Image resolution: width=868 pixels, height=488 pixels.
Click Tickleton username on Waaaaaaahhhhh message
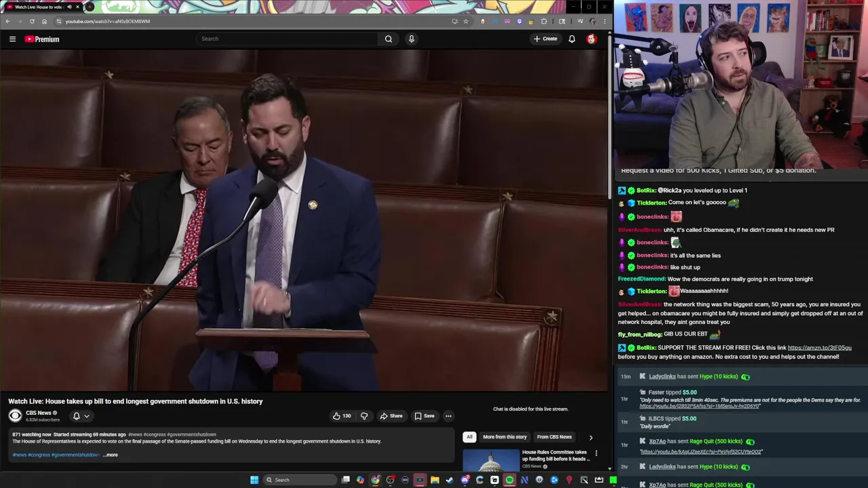coord(652,291)
